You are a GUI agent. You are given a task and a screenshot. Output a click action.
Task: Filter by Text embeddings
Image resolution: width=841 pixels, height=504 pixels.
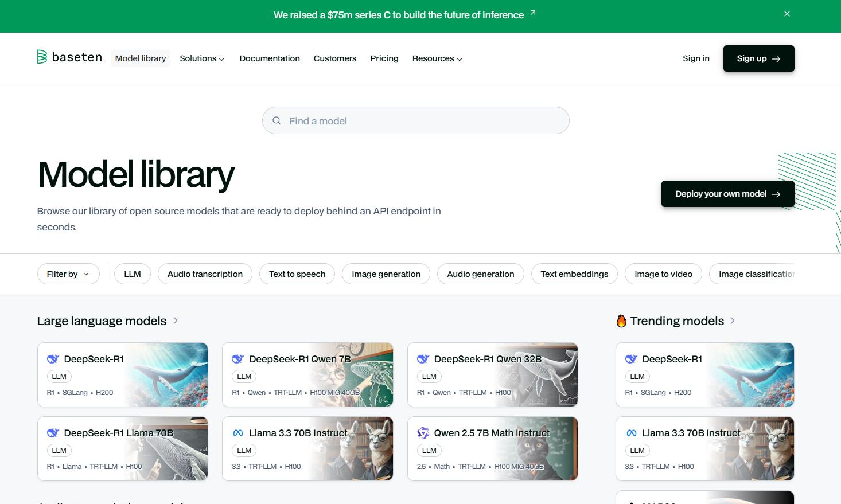574,274
